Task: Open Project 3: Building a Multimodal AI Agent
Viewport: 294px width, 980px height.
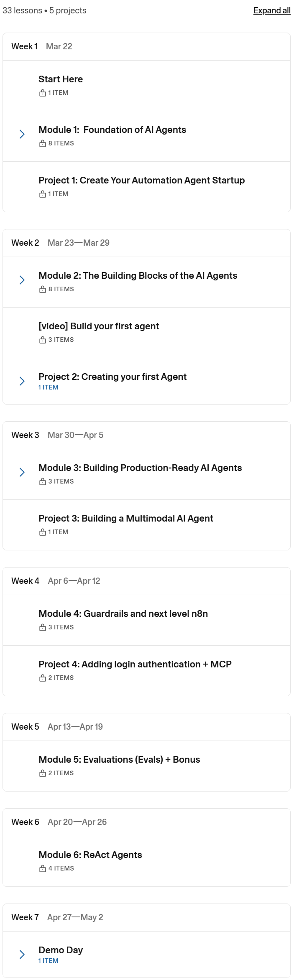Action: pos(126,518)
